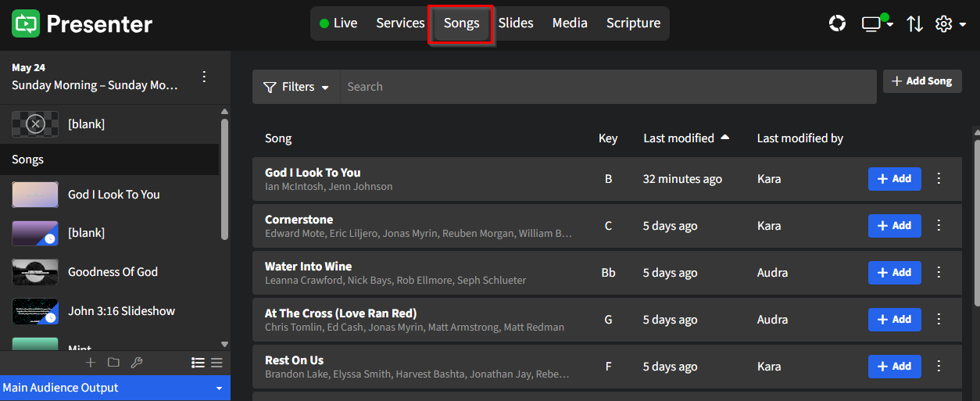This screenshot has width=980, height=401.
Task: Open the help lifebuoy icon
Action: tap(837, 23)
